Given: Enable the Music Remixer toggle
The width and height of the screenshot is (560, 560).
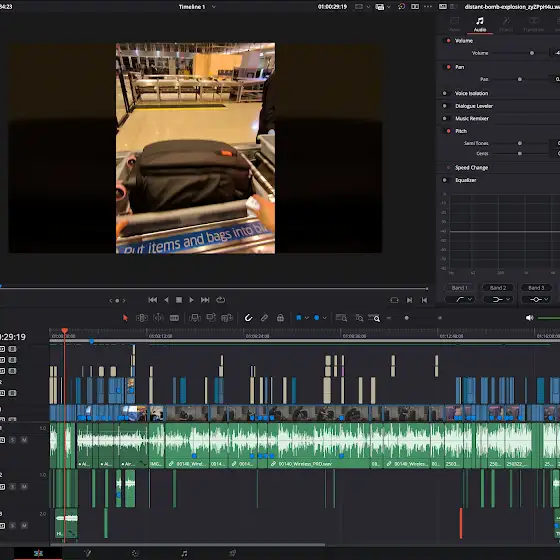Looking at the screenshot, I should pos(445,118).
